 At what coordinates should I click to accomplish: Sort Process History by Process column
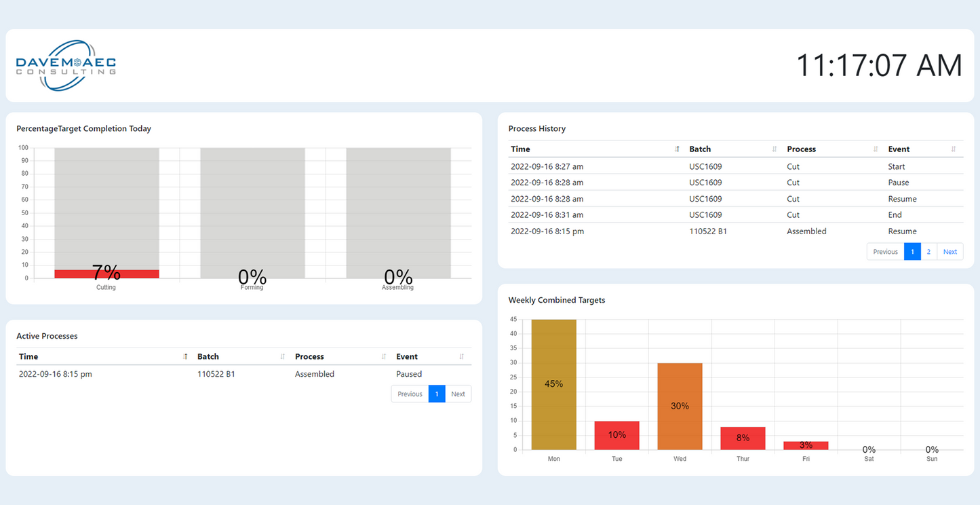(831, 149)
